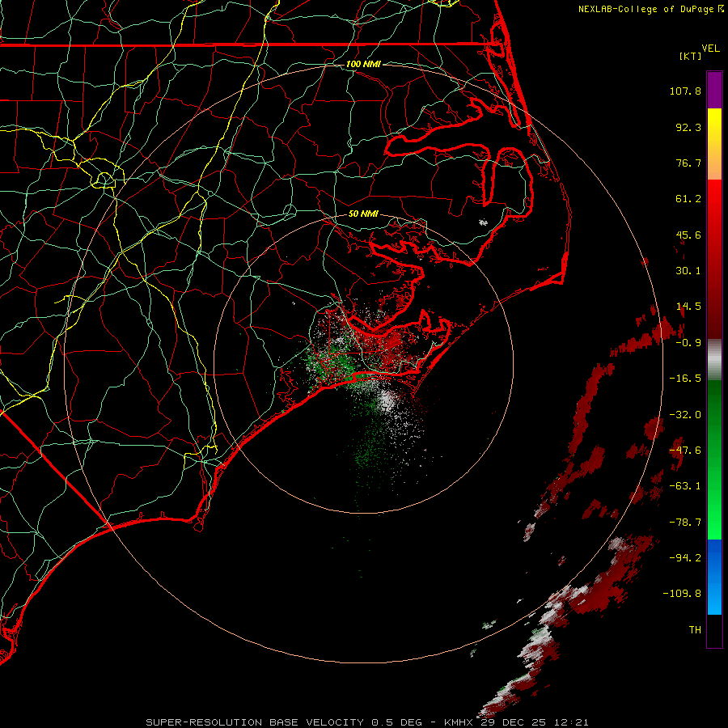Click the TH legend label

695,630
